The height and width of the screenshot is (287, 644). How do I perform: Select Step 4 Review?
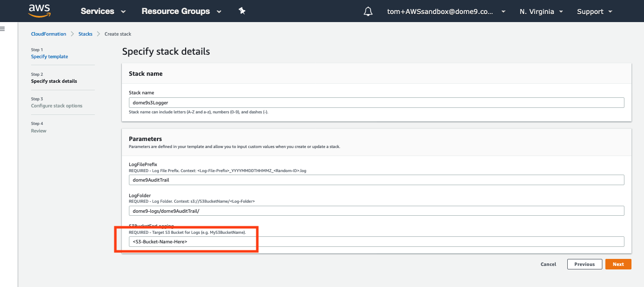39,131
